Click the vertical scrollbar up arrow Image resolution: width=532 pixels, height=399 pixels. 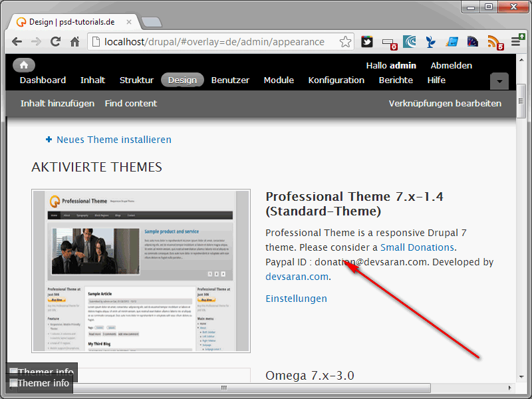coord(521,60)
